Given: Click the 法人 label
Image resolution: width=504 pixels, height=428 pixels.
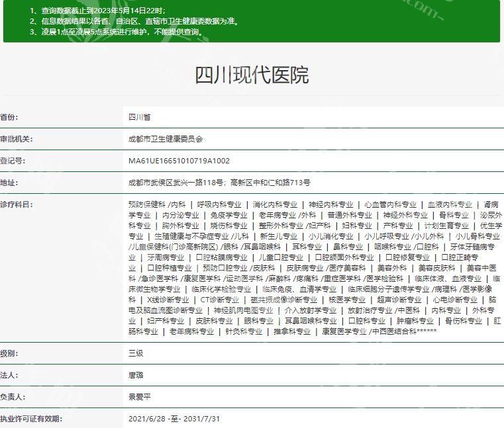Looking at the screenshot, I should (9, 375).
